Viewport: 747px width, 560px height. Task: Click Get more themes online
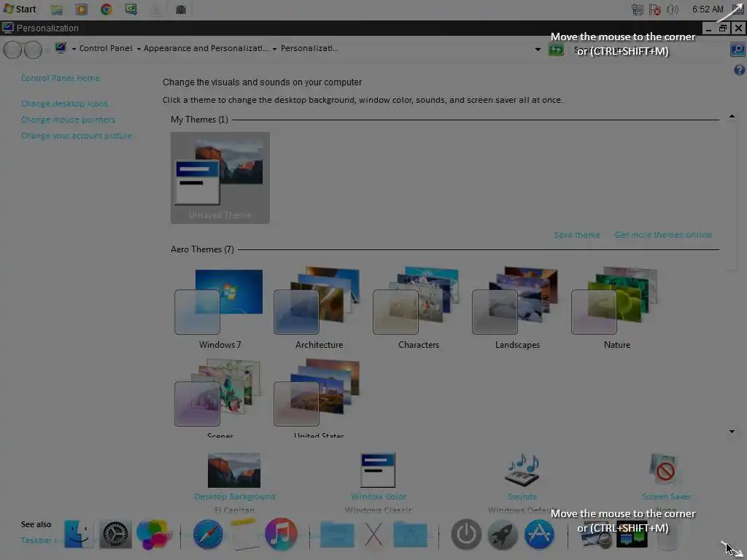coord(663,235)
